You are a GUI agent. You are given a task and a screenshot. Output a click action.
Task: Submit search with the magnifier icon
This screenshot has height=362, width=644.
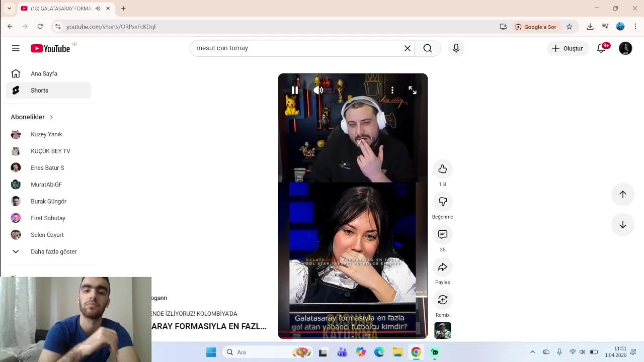pyautogui.click(x=428, y=48)
